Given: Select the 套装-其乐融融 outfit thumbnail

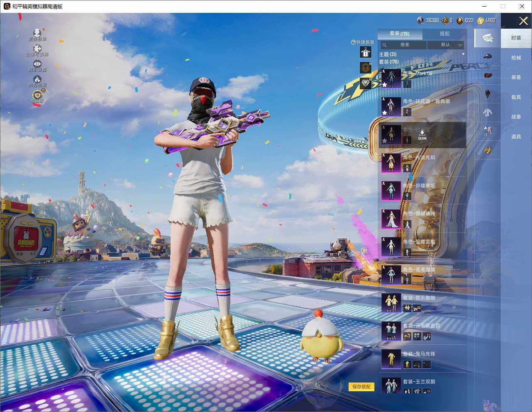Looking at the screenshot, I should coord(391,303).
